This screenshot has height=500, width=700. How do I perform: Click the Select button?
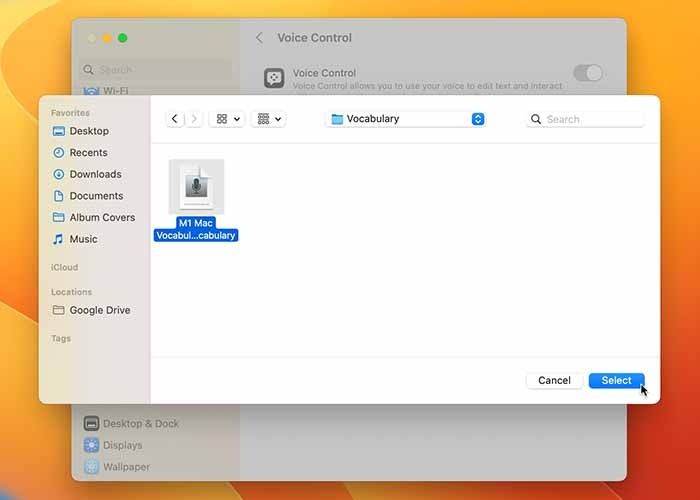[x=617, y=380]
